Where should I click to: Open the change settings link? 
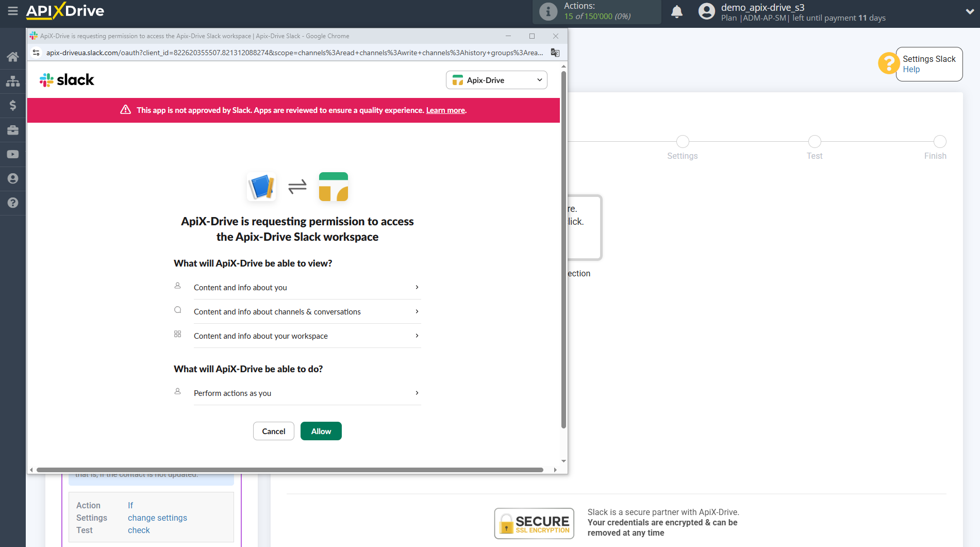click(x=157, y=518)
